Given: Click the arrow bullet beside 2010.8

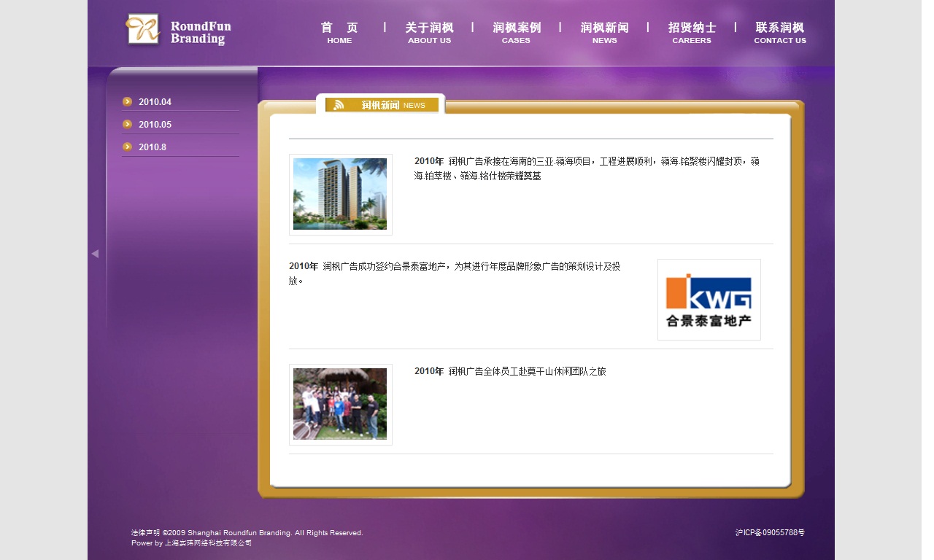Looking at the screenshot, I should pyautogui.click(x=128, y=147).
